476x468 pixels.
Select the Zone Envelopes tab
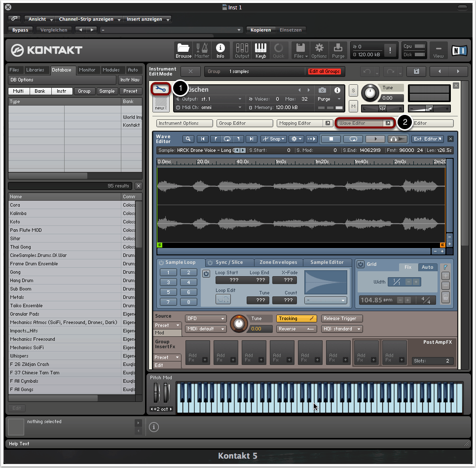pos(278,262)
